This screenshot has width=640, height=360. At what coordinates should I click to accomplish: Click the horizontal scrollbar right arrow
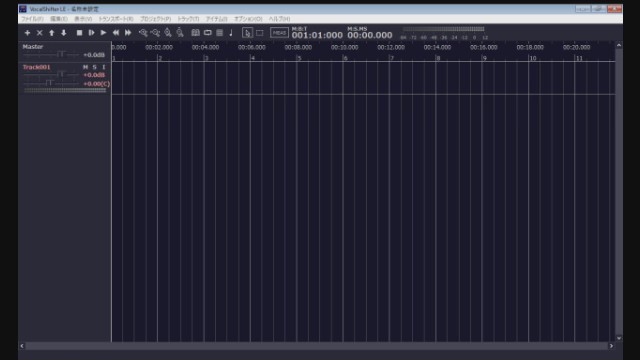pyautogui.click(x=611, y=346)
